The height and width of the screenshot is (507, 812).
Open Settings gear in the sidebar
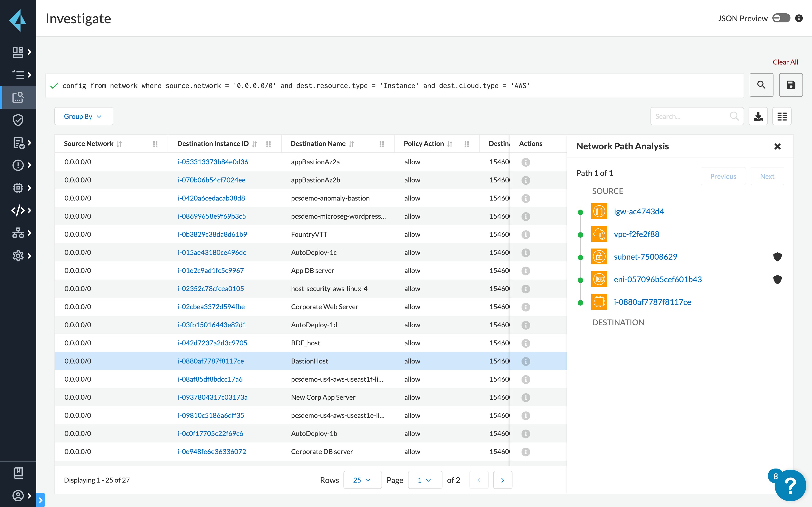(18, 256)
